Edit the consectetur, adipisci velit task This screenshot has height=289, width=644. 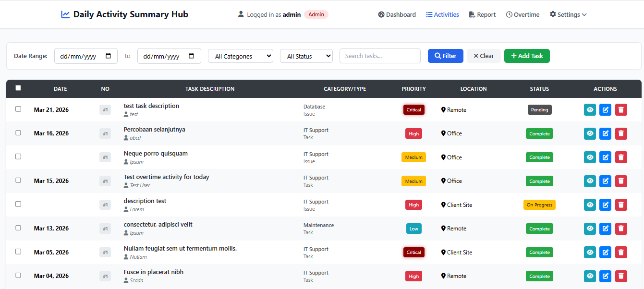tap(605, 229)
